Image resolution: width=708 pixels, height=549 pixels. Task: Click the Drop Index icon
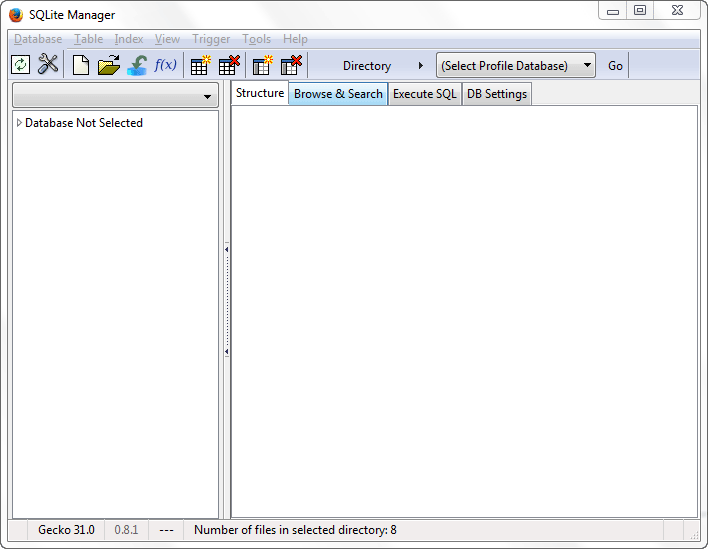click(291, 65)
